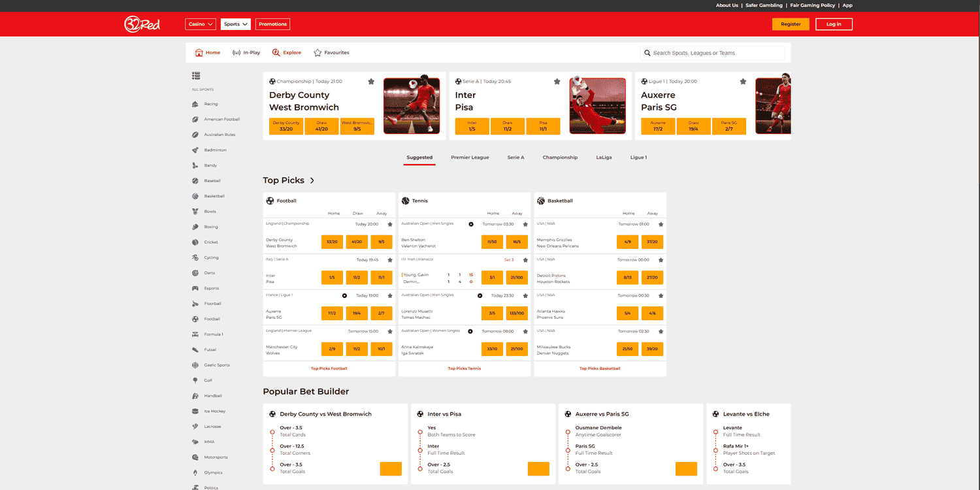Open the ALL SPORTS grid icon
This screenshot has width=980, height=490.
pyautogui.click(x=195, y=75)
